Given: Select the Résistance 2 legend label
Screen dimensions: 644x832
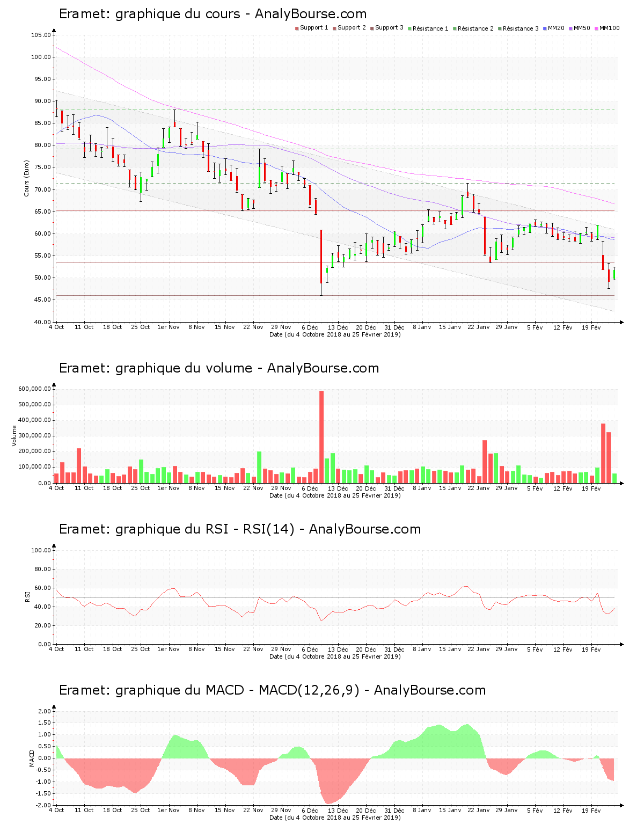Looking at the screenshot, I should [475, 28].
